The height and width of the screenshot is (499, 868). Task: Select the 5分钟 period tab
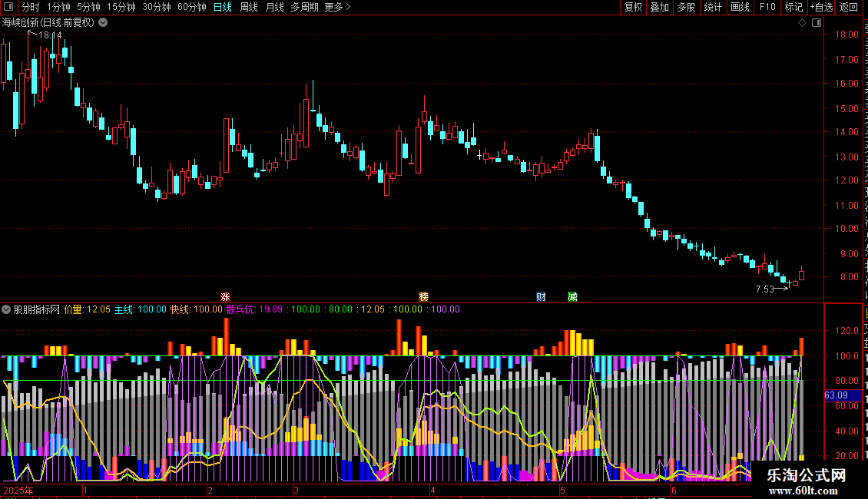pos(88,7)
